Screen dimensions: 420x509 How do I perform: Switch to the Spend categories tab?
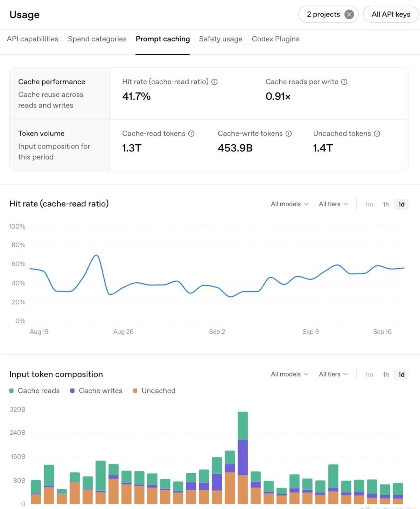coord(97,39)
